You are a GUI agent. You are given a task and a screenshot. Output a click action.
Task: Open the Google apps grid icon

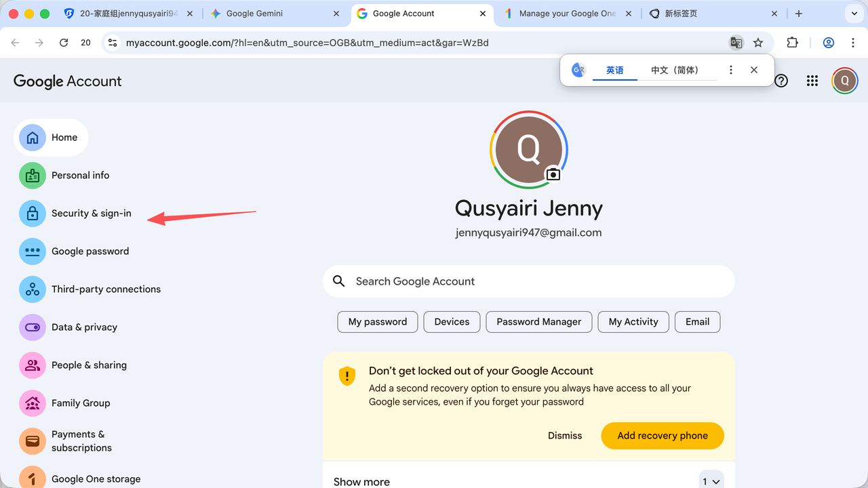(x=812, y=81)
